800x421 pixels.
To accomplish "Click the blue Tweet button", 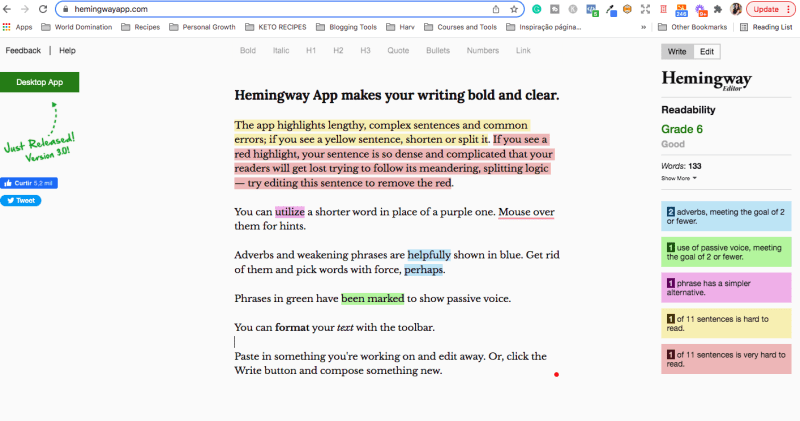I will 21,200.
